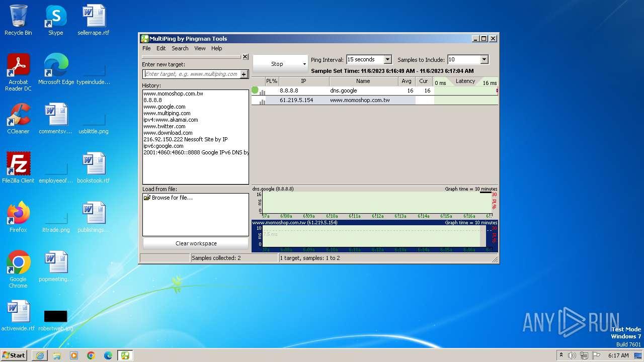Open Acrobat Reader DC shortcut
The image size is (644, 362).
click(18, 72)
